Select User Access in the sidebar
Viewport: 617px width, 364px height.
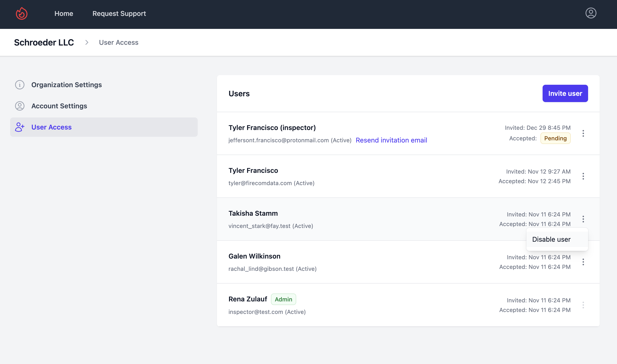tap(51, 127)
